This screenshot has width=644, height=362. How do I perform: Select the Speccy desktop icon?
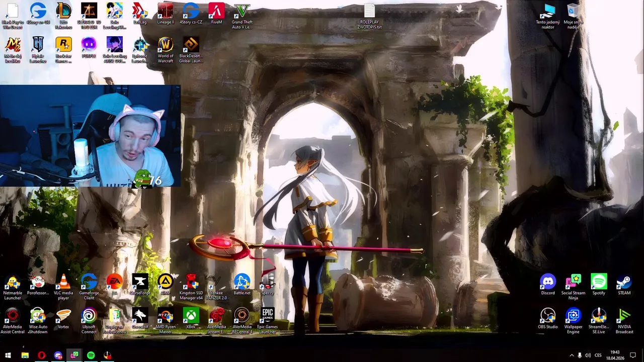[x=268, y=285]
